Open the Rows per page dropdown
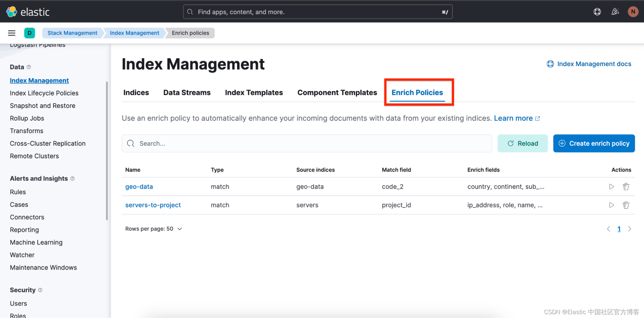 pos(154,229)
